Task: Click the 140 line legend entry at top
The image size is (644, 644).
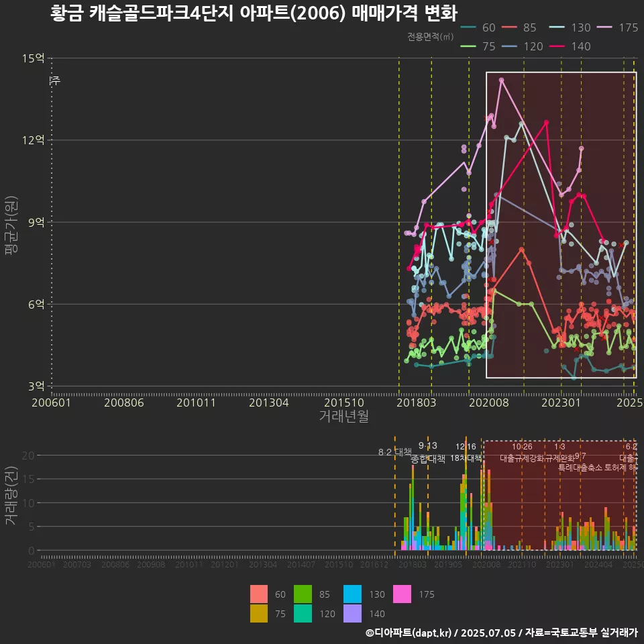Action: [x=570, y=46]
